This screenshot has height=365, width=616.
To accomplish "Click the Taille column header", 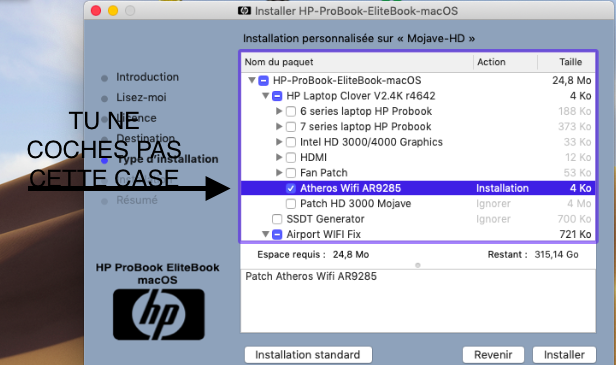I will coord(566,62).
